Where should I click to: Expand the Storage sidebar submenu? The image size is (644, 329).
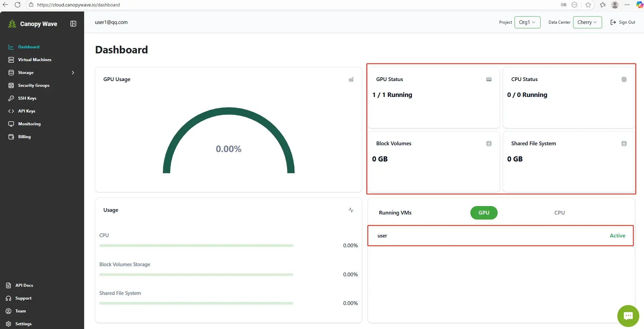click(x=73, y=73)
